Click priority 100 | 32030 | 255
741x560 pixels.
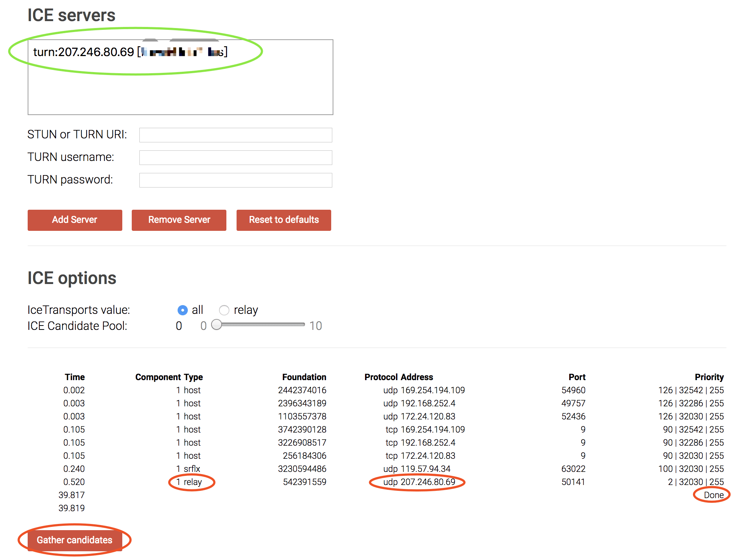click(691, 469)
